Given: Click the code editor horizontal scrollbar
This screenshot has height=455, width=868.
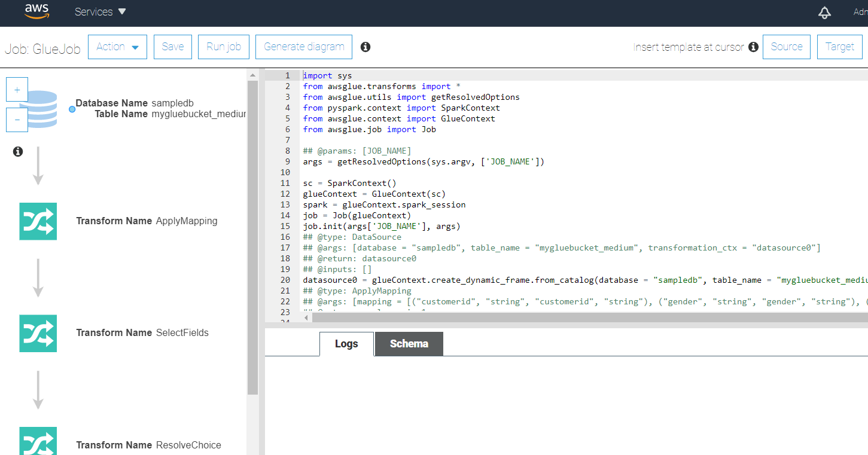Looking at the screenshot, I should (538, 317).
